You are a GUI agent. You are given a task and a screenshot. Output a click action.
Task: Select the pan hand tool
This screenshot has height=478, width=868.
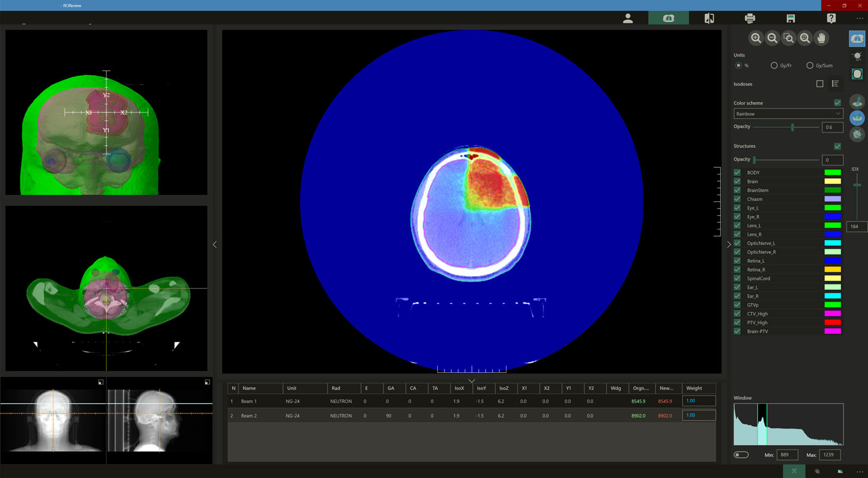pos(821,38)
